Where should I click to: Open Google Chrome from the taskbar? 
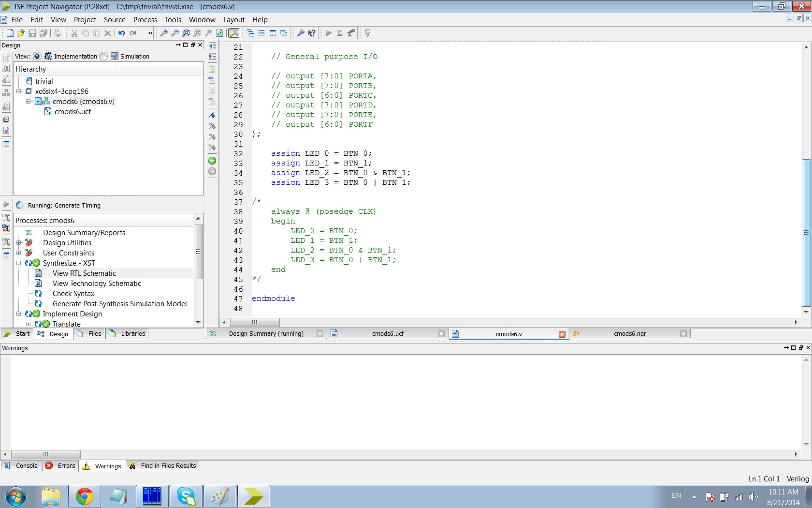click(x=84, y=497)
